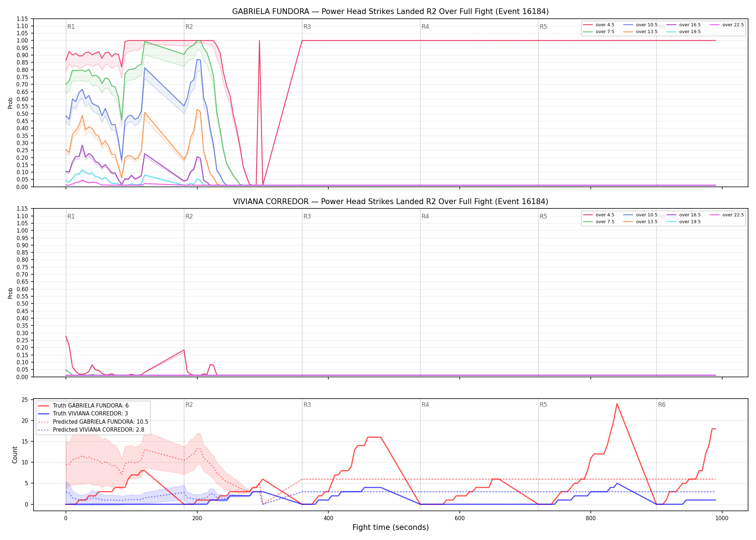Click the 'Prob' y-axis label of Corredor chart
756x540 pixels.
(x=10, y=293)
